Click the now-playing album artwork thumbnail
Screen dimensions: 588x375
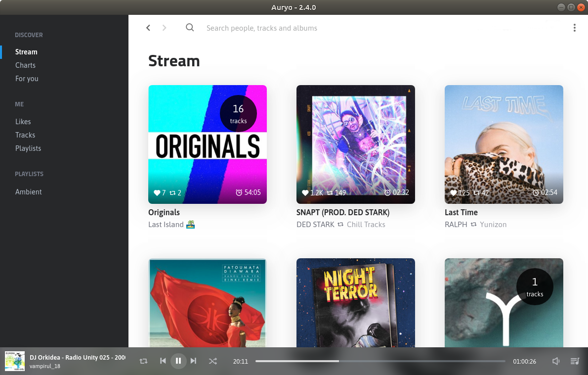[15, 361]
